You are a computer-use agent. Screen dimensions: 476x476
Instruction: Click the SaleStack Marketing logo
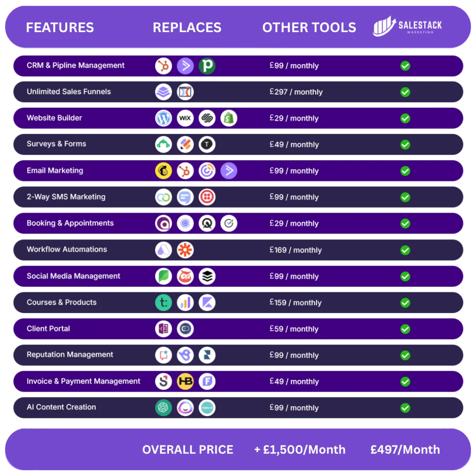click(407, 27)
